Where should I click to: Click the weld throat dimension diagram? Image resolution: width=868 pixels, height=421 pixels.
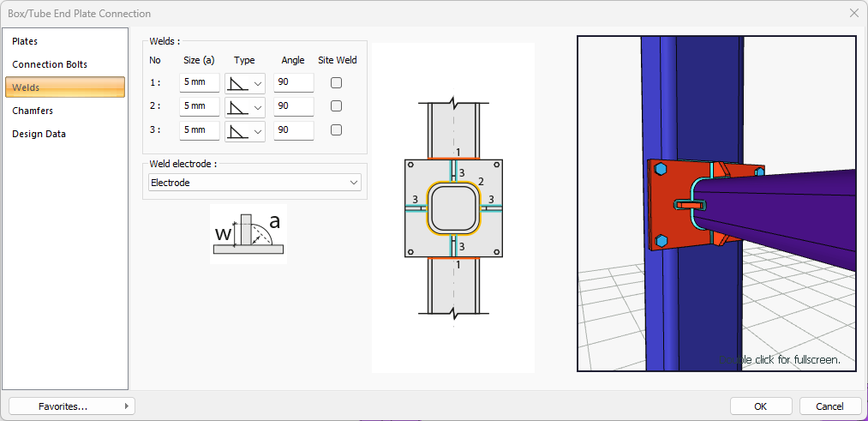click(x=247, y=232)
